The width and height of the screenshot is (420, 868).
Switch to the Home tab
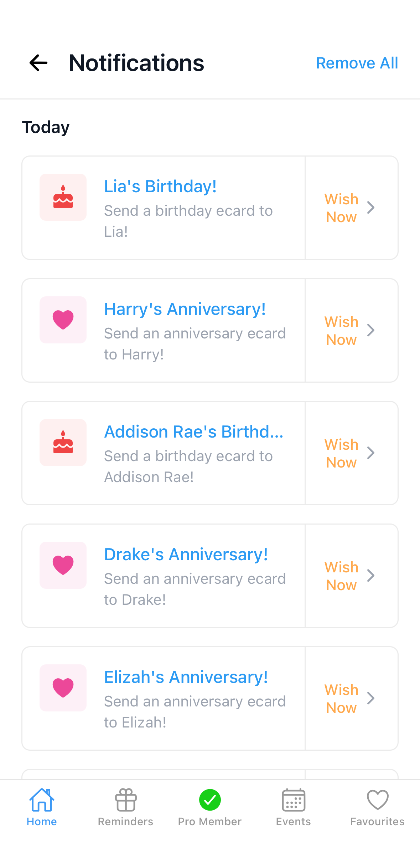(x=42, y=807)
